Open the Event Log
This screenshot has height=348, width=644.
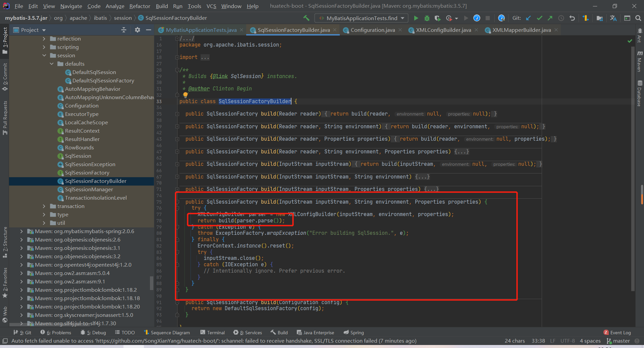point(617,333)
